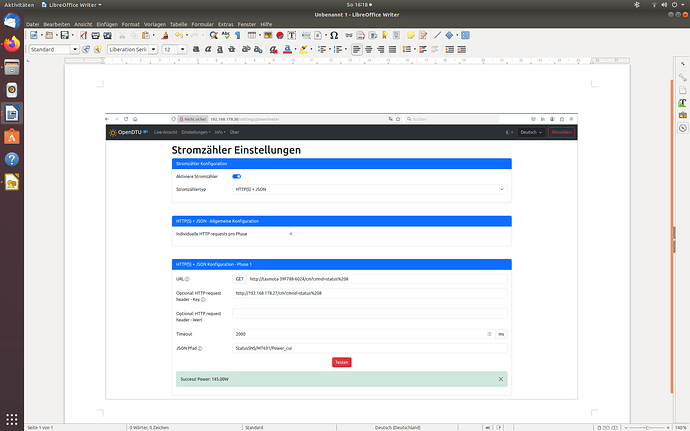Toggle Strikethrough formatting
This screenshot has width=690, height=431.
coord(232,49)
